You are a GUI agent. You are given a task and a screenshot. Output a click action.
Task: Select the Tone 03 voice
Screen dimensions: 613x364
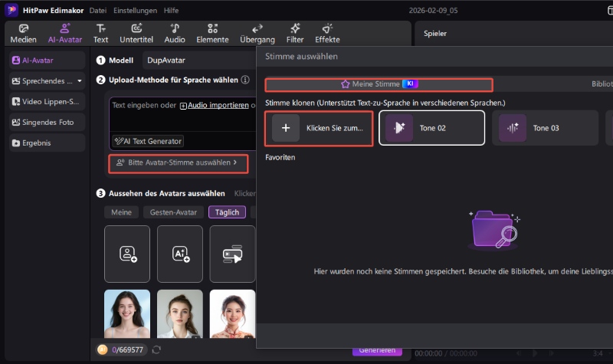point(546,128)
